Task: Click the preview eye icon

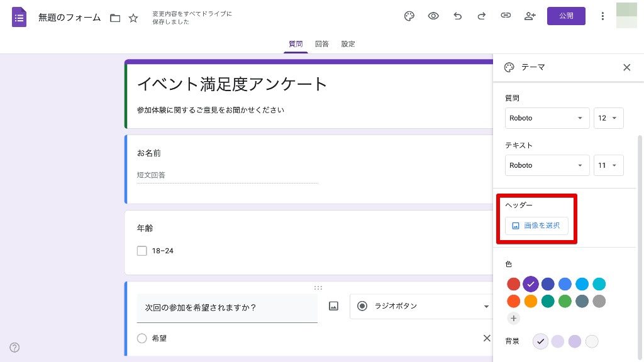Action: (433, 16)
